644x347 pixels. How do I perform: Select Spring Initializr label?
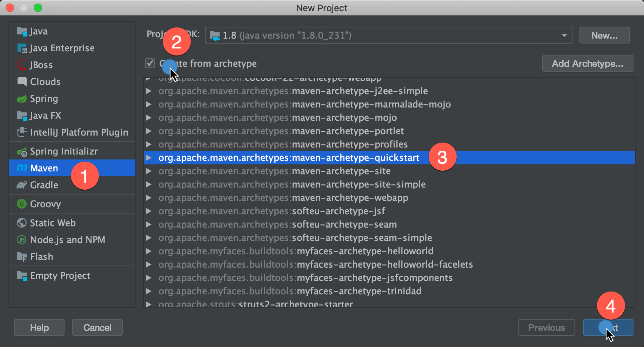pyautogui.click(x=64, y=151)
